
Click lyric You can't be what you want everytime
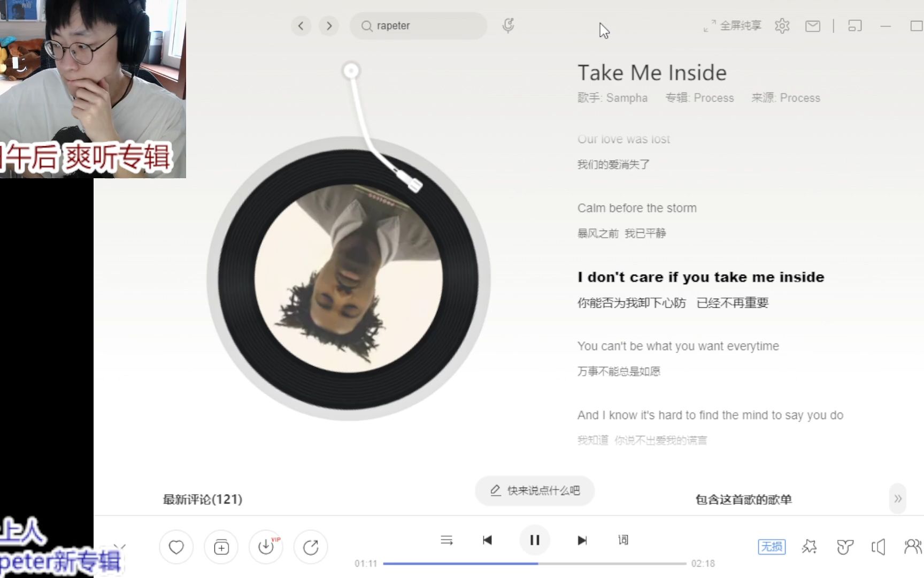(678, 346)
